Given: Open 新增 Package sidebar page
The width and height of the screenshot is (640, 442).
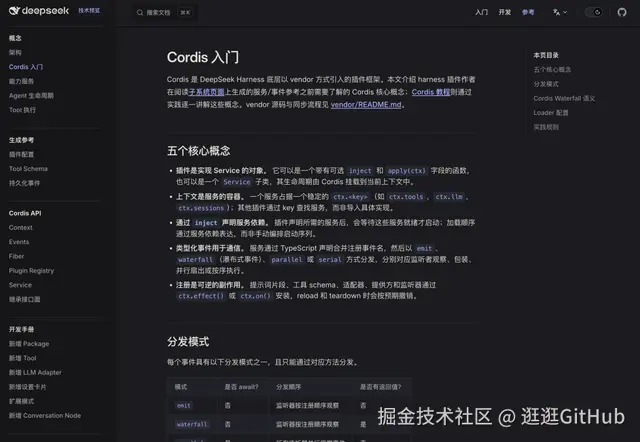Looking at the screenshot, I should click(29, 344).
